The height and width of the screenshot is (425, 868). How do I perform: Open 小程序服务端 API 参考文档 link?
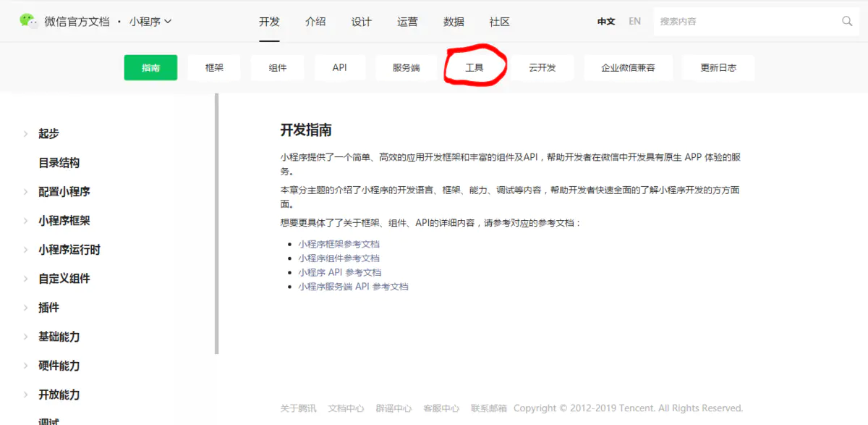tap(353, 287)
